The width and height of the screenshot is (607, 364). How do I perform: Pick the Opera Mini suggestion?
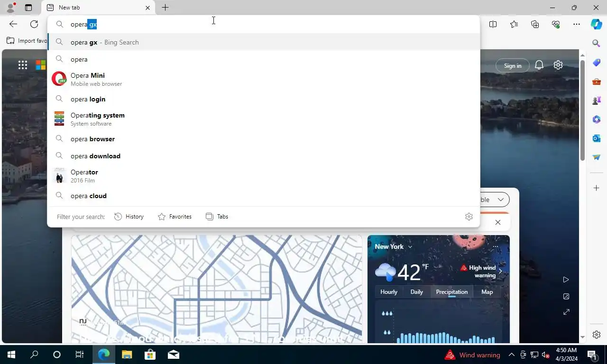coord(264,79)
